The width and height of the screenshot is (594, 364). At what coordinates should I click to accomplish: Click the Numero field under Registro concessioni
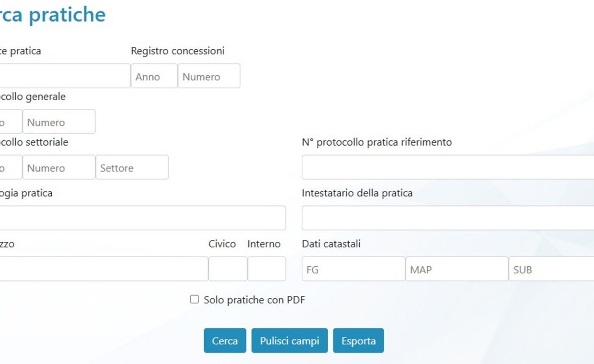[208, 76]
